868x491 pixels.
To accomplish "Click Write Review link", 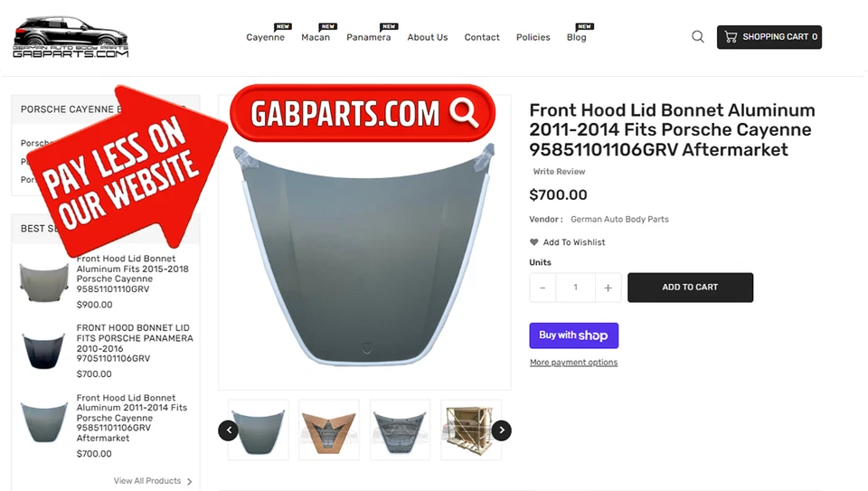I will pyautogui.click(x=559, y=172).
